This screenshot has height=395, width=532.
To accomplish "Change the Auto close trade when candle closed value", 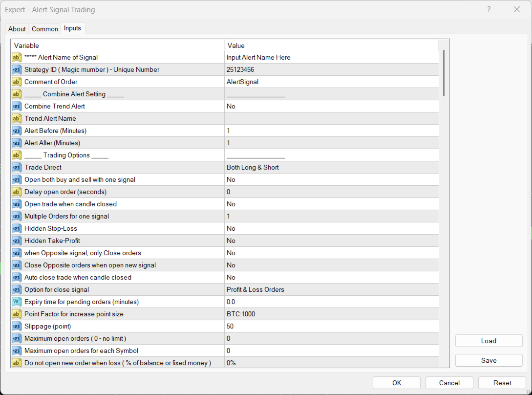I will 332,278.
